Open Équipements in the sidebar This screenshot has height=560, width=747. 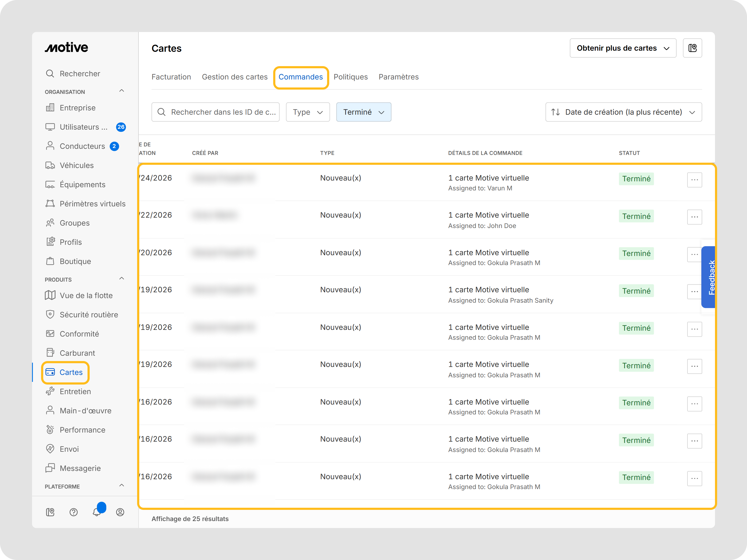[75, 185]
